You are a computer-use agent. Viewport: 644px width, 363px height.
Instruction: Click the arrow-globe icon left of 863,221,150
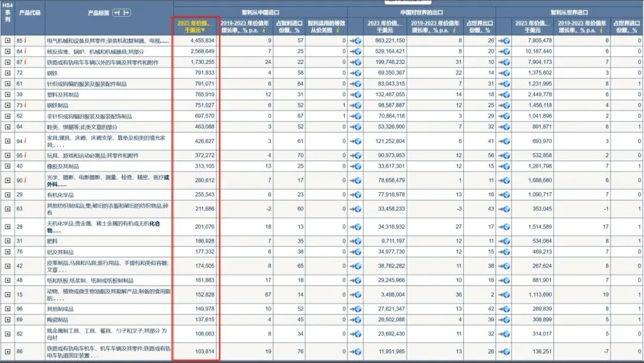tap(355, 41)
